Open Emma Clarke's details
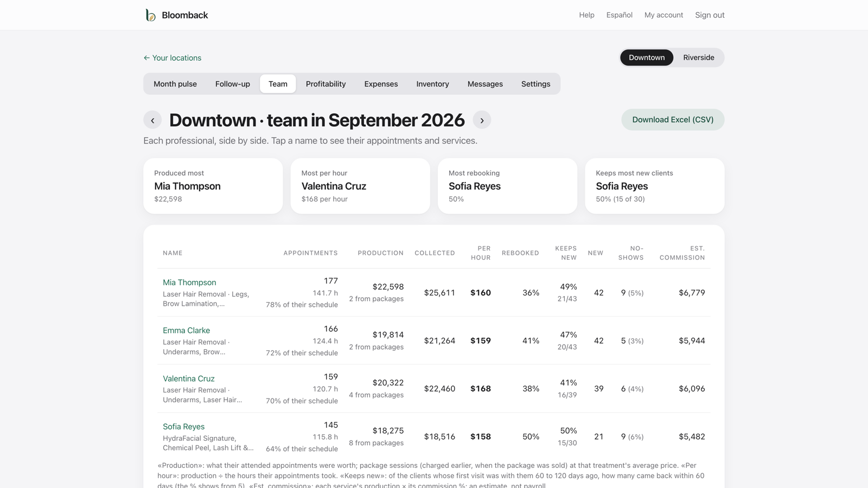Image resolution: width=868 pixels, height=488 pixels. coord(186,330)
